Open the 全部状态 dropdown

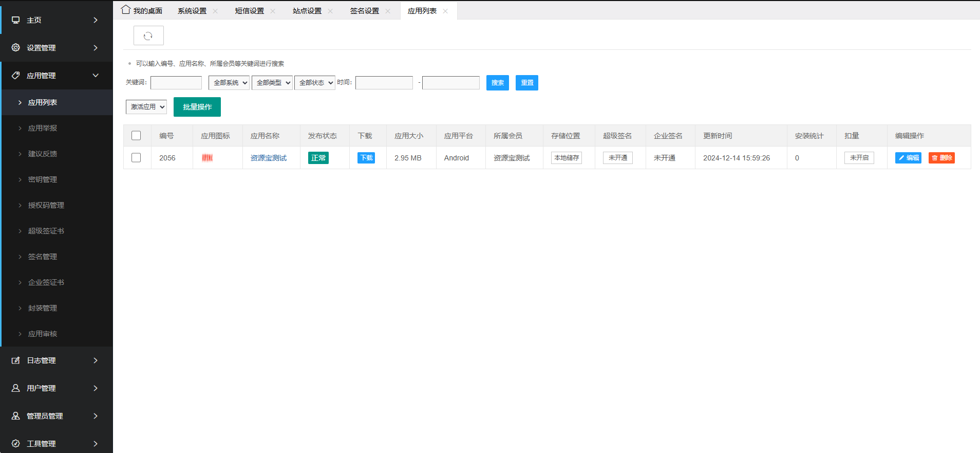click(315, 83)
